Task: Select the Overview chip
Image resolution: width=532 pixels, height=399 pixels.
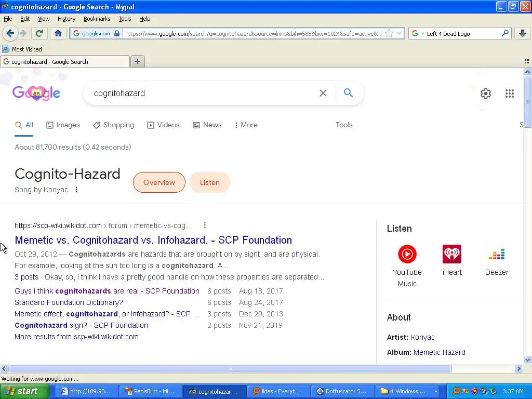Action: click(x=159, y=182)
